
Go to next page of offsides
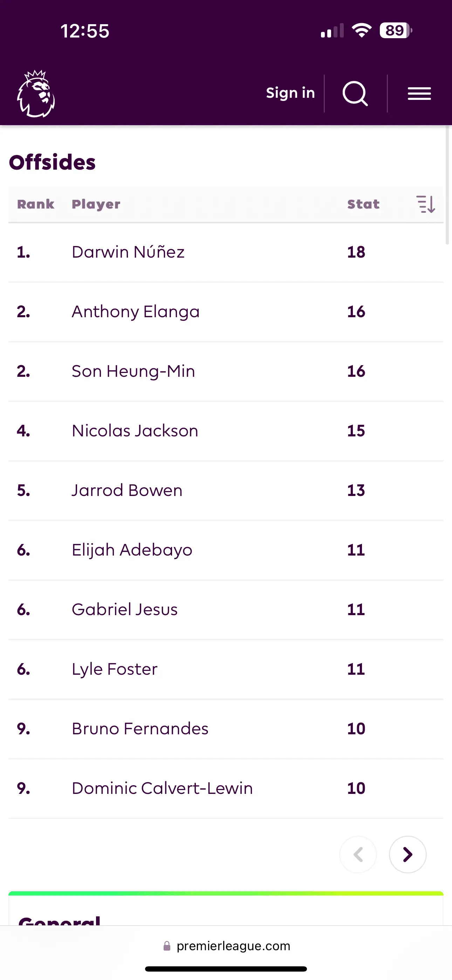pyautogui.click(x=408, y=855)
